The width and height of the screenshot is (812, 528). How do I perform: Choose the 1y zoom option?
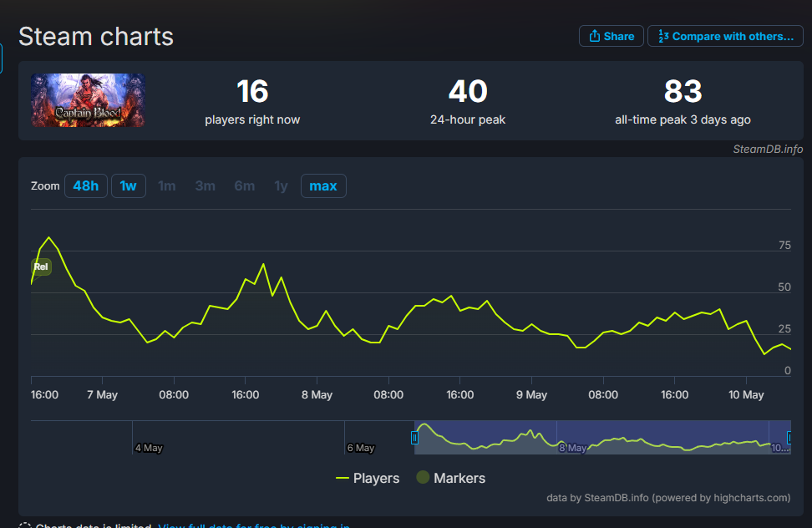(x=281, y=185)
